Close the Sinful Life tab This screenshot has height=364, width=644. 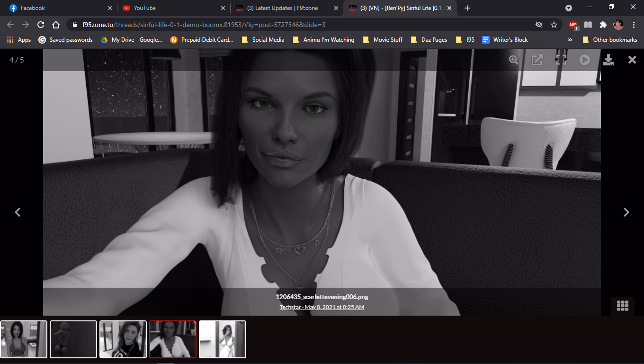click(449, 8)
